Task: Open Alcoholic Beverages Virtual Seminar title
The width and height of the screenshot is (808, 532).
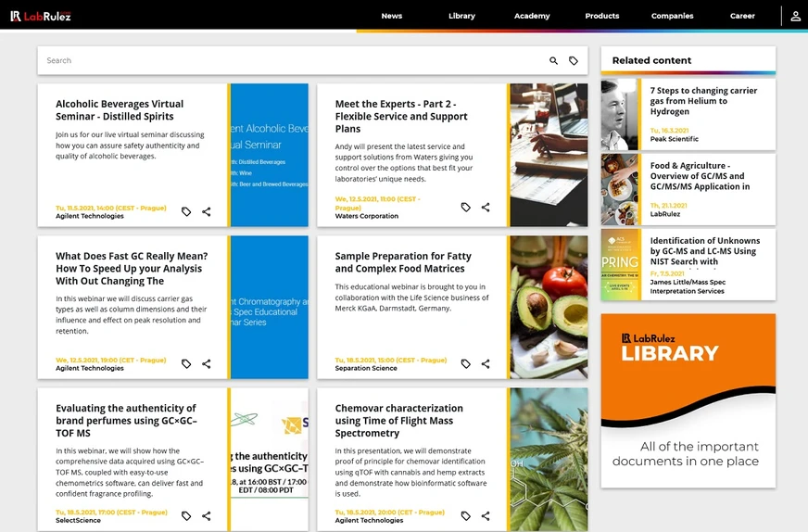Action: 120,110
